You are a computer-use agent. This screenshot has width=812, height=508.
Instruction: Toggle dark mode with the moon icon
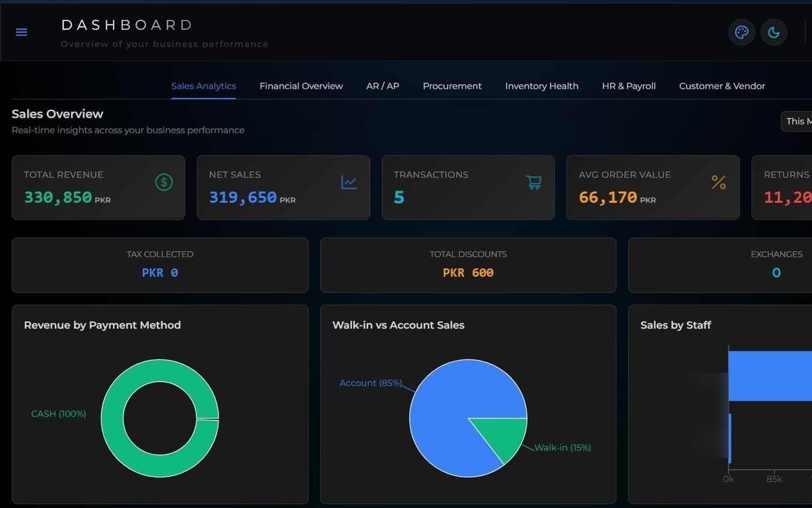click(774, 32)
